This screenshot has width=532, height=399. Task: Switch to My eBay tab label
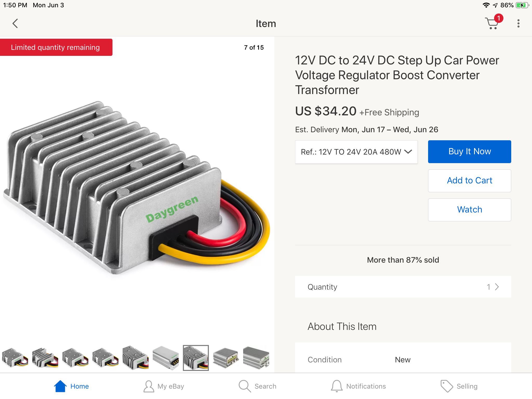tap(171, 386)
